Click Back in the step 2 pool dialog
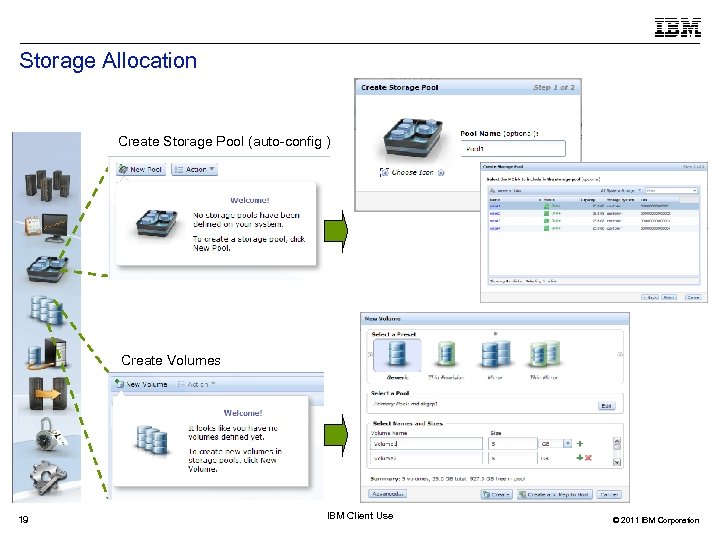Viewport: 720px width, 540px height. tap(650, 298)
